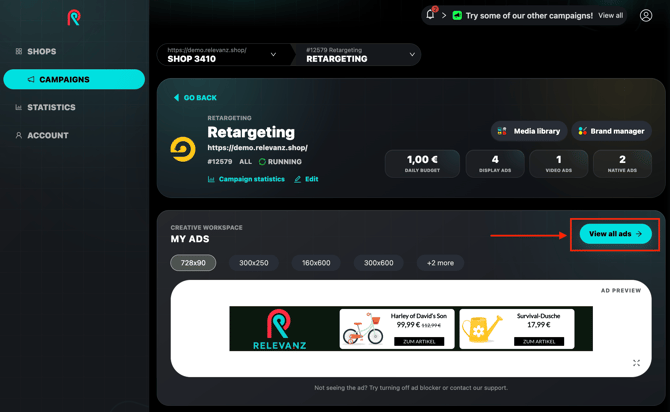This screenshot has height=412, width=670.
Task: Click the RUNNING status indicator
Action: click(x=280, y=162)
